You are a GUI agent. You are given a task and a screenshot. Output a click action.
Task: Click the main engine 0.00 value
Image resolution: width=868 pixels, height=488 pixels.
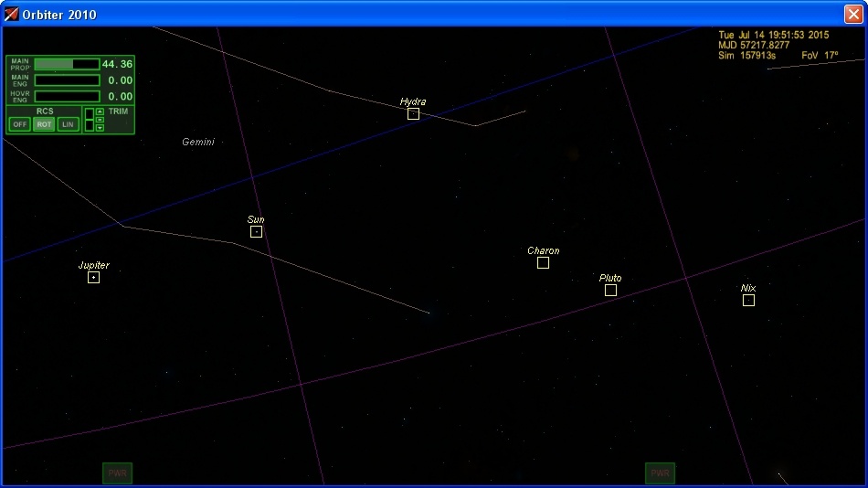pyautogui.click(x=120, y=80)
